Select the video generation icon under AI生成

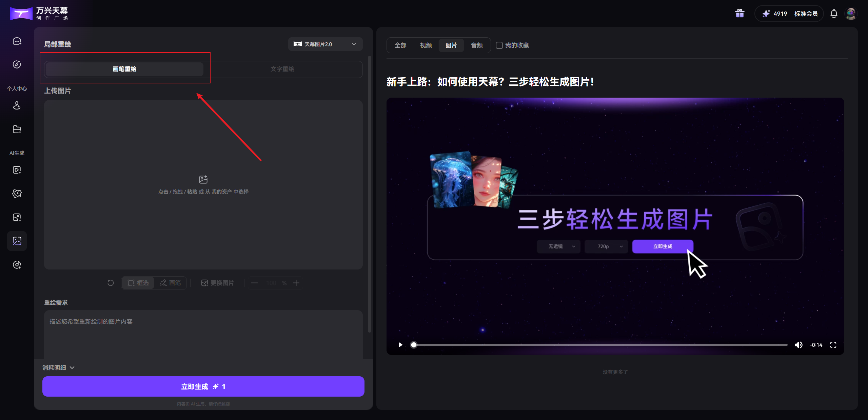click(17, 170)
